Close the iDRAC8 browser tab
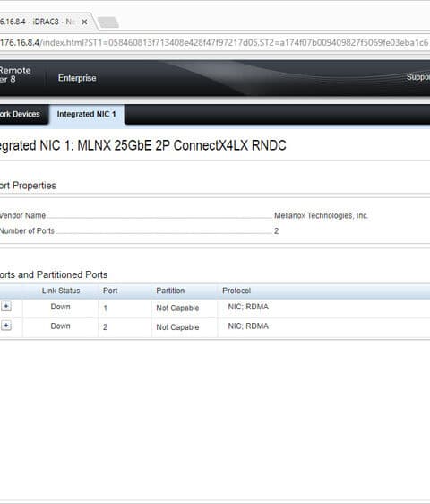 (84, 22)
